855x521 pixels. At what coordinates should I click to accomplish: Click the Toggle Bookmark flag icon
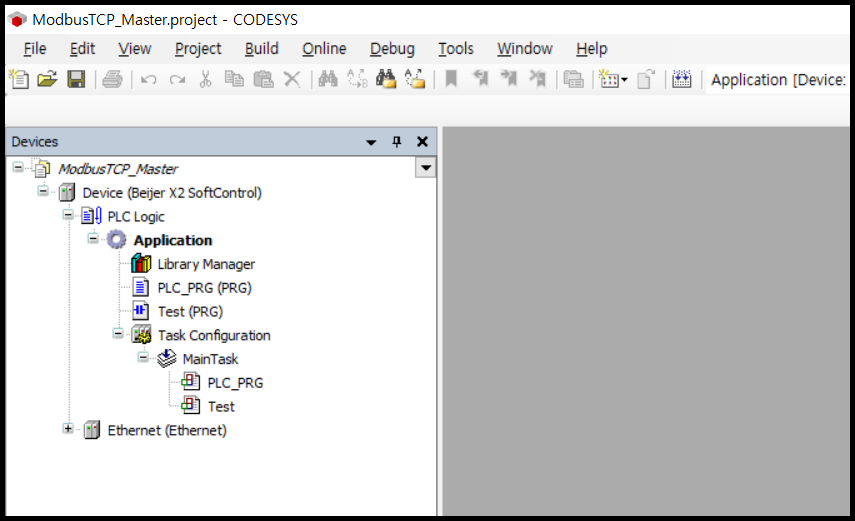click(451, 80)
